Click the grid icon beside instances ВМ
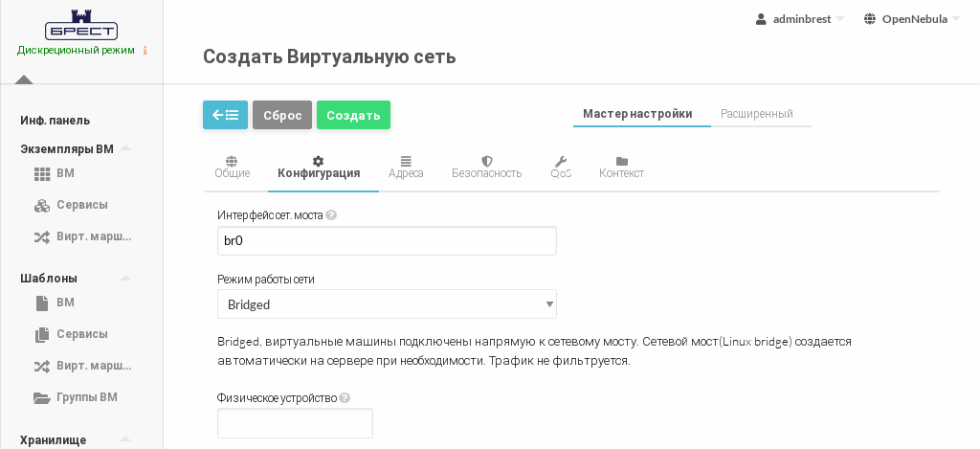Screen dimensions: 980x449 42,174
